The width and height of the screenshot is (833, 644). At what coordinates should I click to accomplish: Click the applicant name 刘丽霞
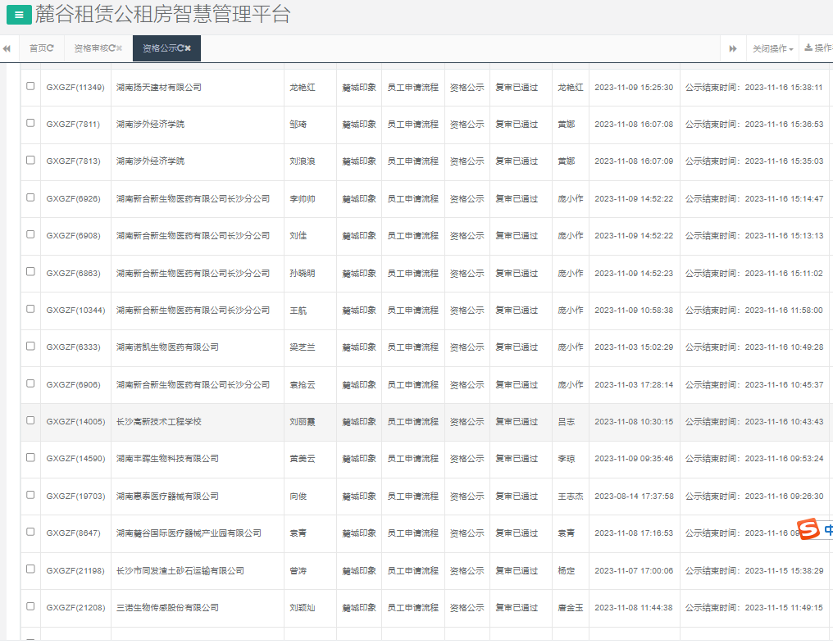(303, 422)
